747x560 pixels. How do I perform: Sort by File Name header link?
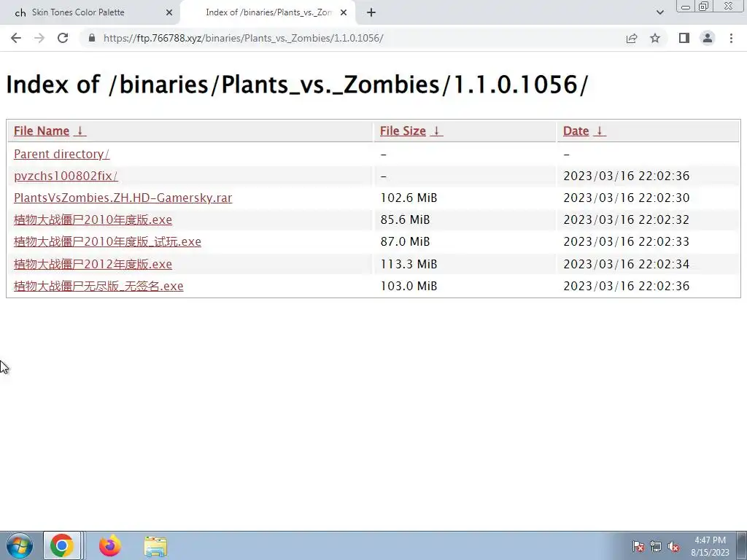pos(42,131)
